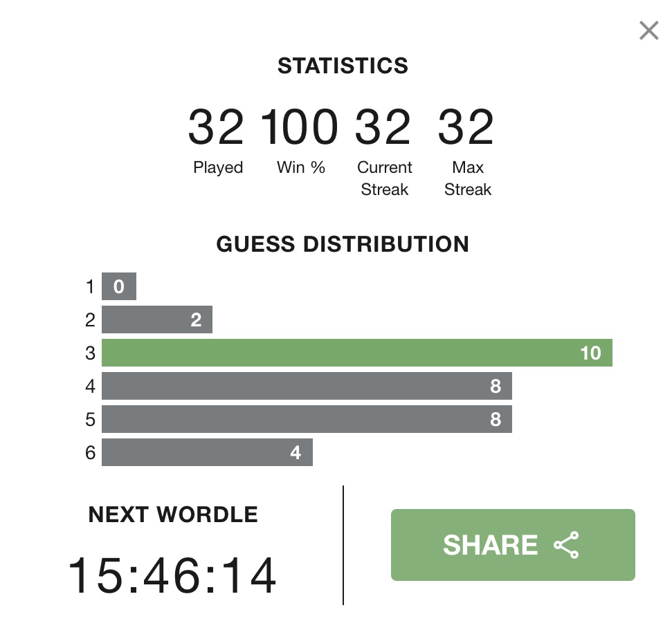
Task: Select the row 4 distribution bar showing 8
Action: coord(307,386)
